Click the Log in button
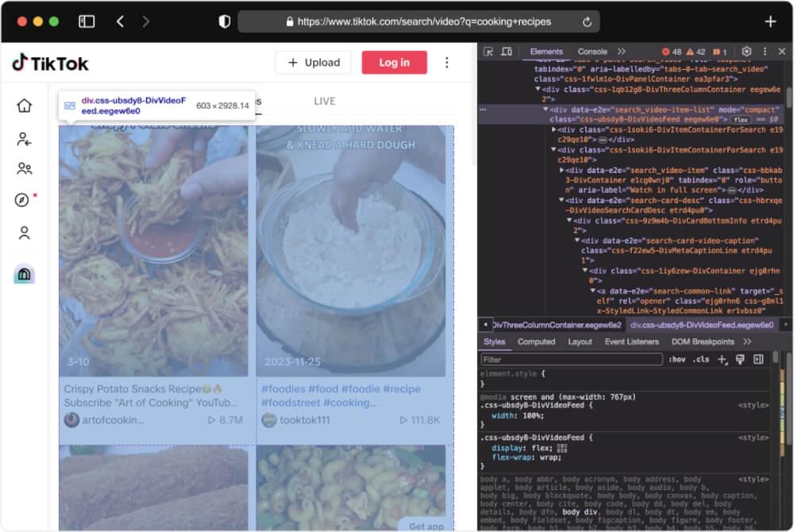This screenshot has height=532, width=794. (394, 63)
